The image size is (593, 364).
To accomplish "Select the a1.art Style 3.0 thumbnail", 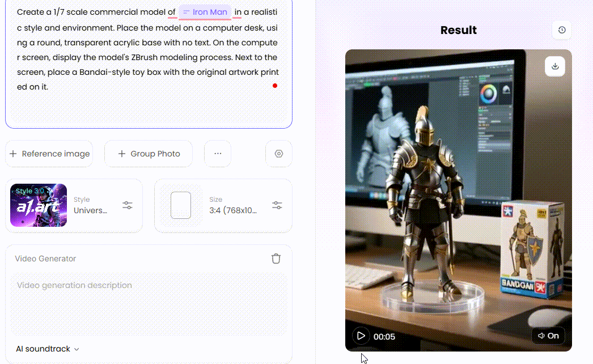I will click(38, 205).
